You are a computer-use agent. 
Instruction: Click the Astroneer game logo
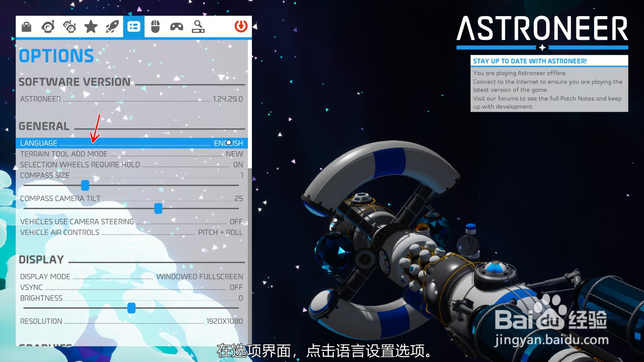click(542, 32)
